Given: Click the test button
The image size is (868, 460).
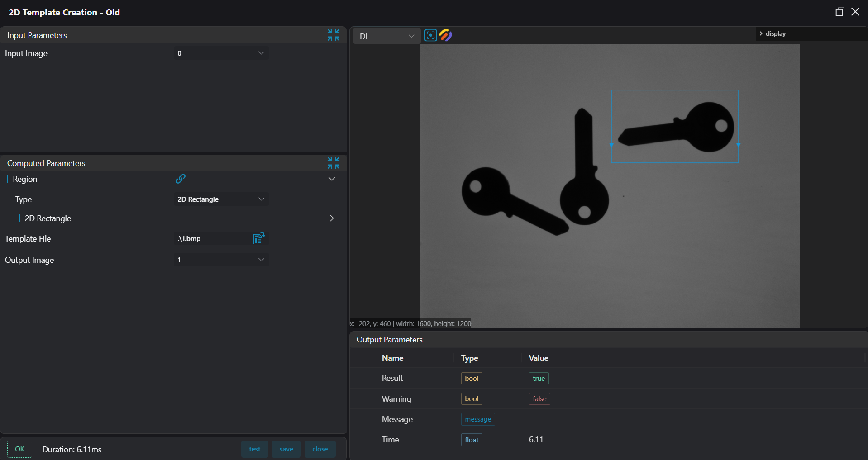Looking at the screenshot, I should click(x=254, y=449).
